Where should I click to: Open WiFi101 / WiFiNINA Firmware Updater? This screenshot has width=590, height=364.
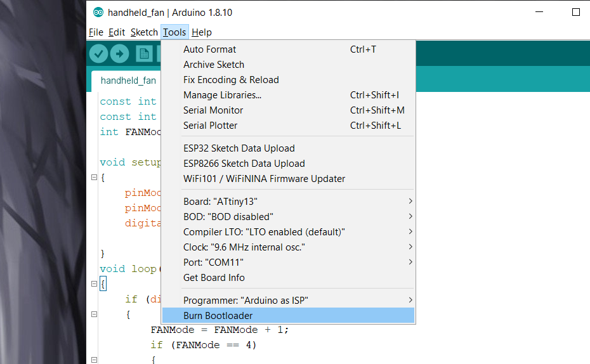289,179
